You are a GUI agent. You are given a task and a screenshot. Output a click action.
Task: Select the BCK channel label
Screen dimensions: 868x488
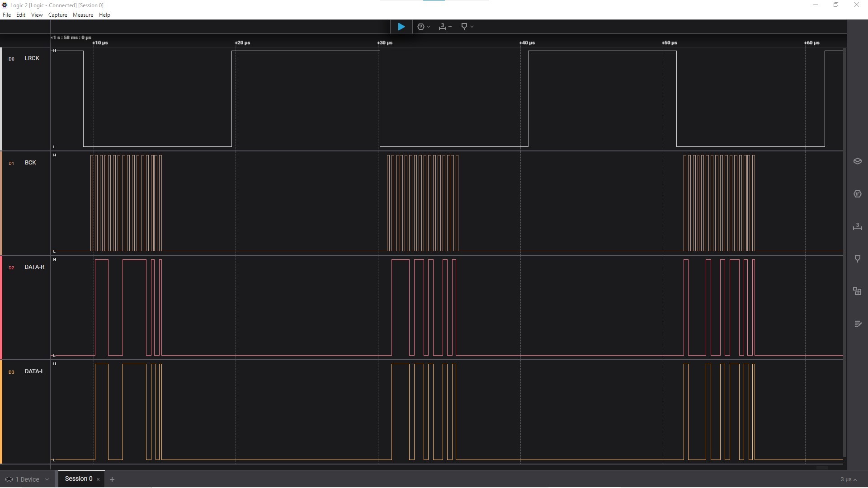(x=30, y=163)
